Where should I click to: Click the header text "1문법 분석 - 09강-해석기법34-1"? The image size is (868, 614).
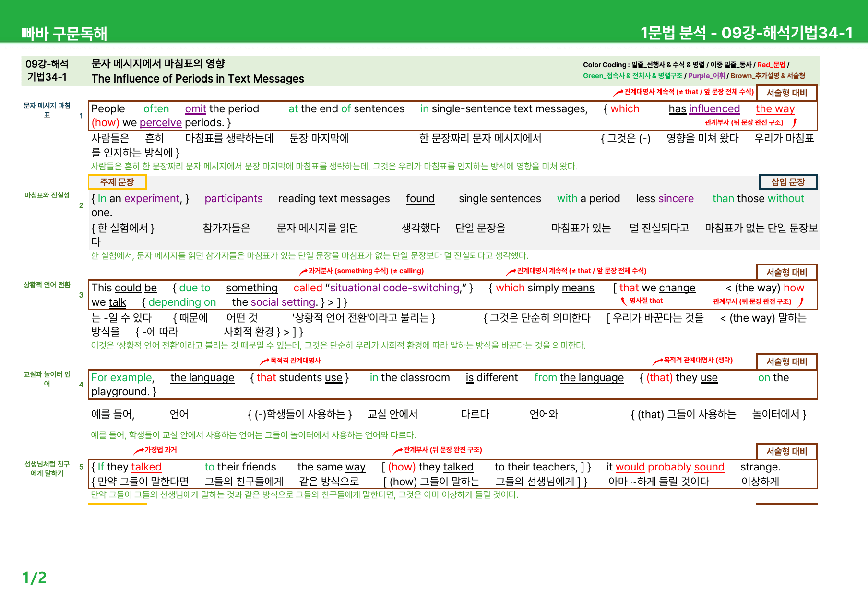[x=747, y=33]
